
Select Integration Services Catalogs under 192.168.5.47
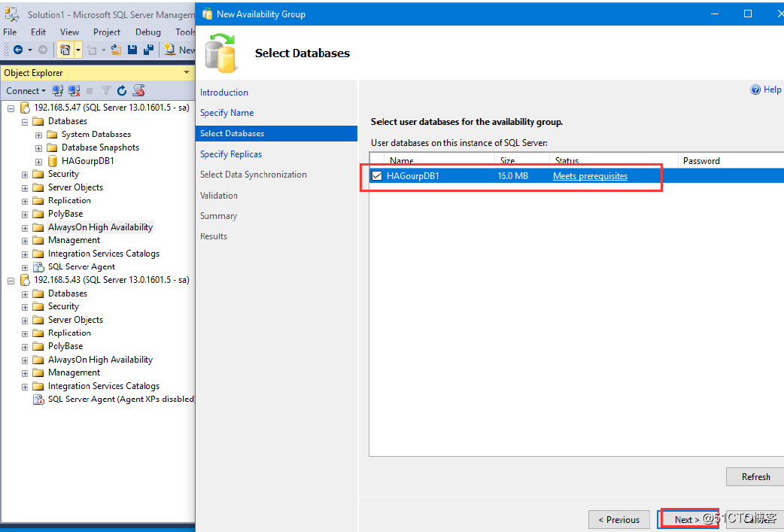click(104, 254)
